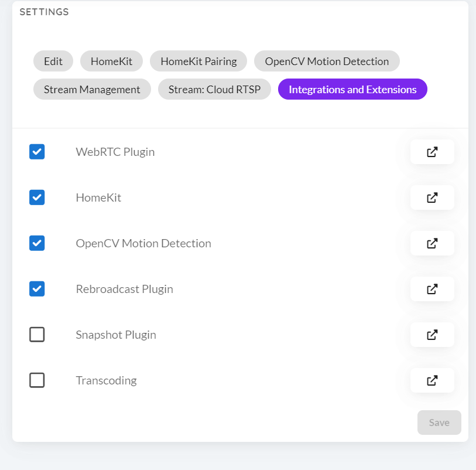Switch to the HomeKit Pairing tab
This screenshot has width=476, height=470.
[x=198, y=61]
